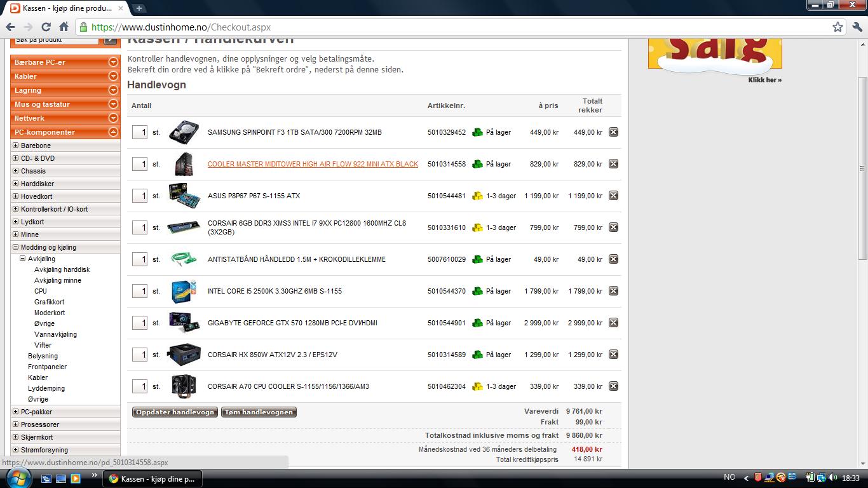Screen dimensions: 868x488
Task: Expand the Prosessorer tree node
Action: tap(16, 424)
